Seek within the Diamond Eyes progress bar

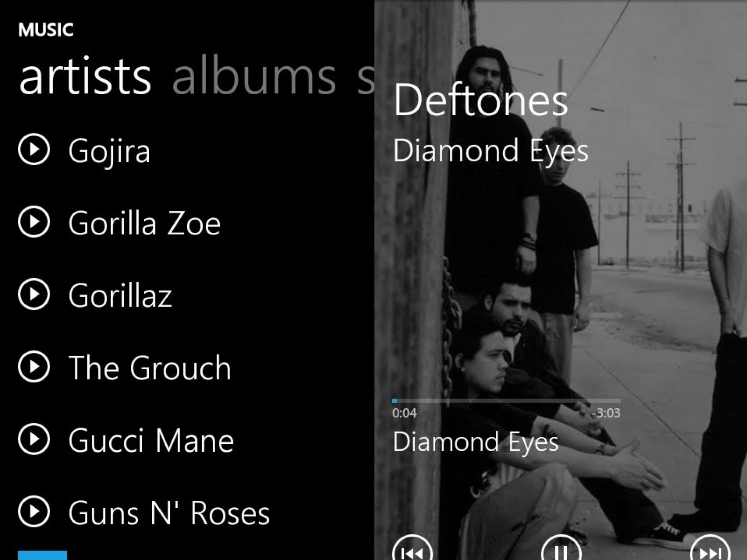507,400
